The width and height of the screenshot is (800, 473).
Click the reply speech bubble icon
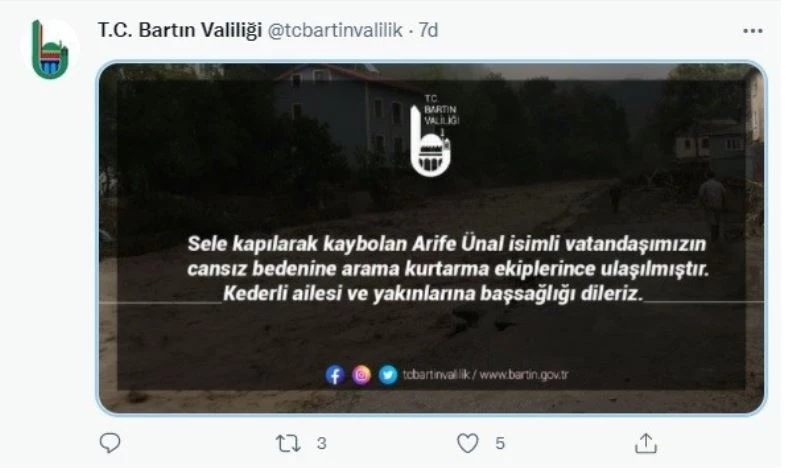tap(110, 443)
